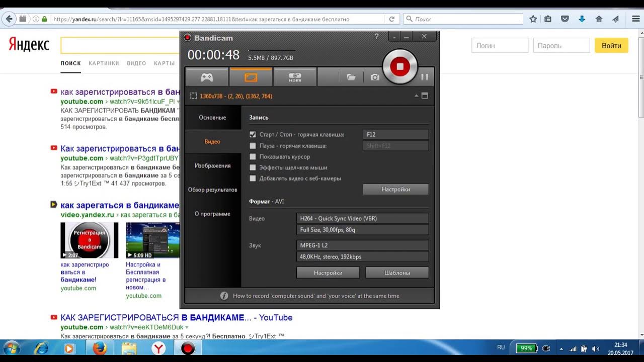Open the Windows Start menu
This screenshot has height=362, width=644.
(11, 348)
